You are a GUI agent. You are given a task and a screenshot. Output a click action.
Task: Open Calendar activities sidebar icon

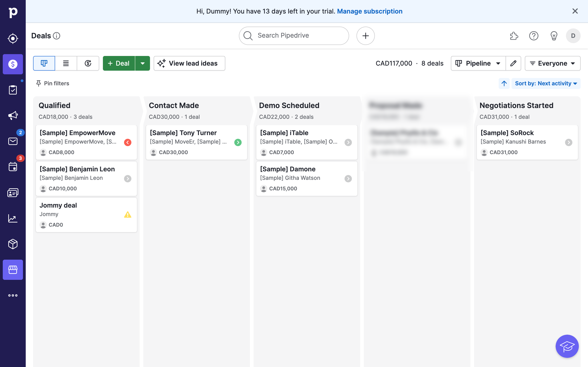point(13,167)
